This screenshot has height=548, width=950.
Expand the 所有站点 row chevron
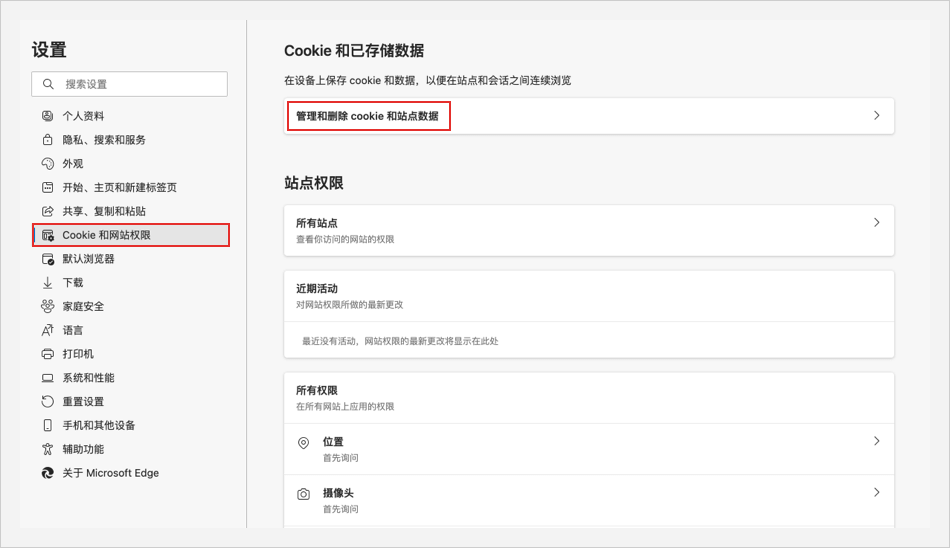[x=876, y=222]
